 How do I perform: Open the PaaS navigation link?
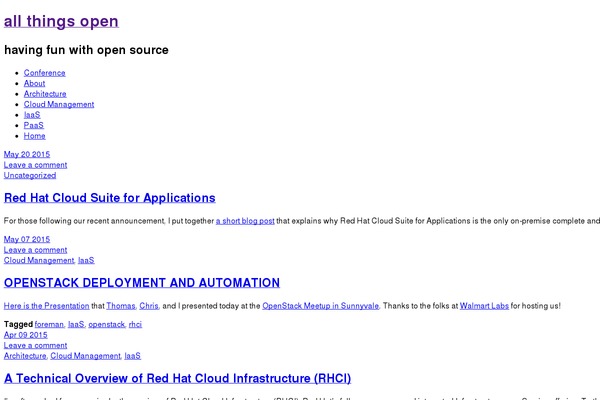(x=34, y=125)
